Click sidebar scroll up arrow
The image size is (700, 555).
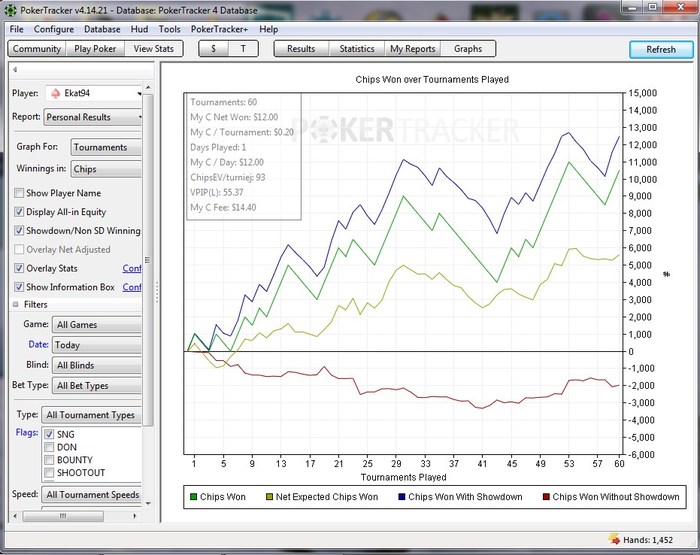[148, 87]
